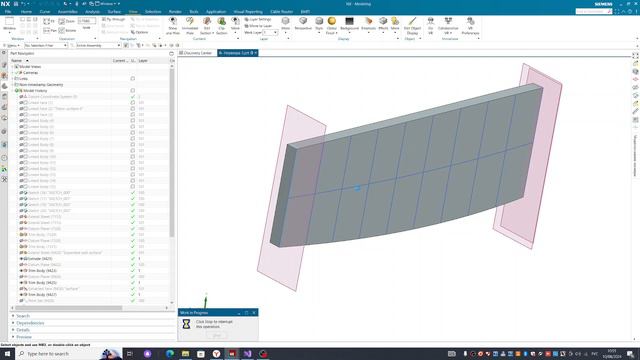Viewport: 640px width, 360px height.
Task: Open the Analysis ribbon tab
Action: (93, 12)
